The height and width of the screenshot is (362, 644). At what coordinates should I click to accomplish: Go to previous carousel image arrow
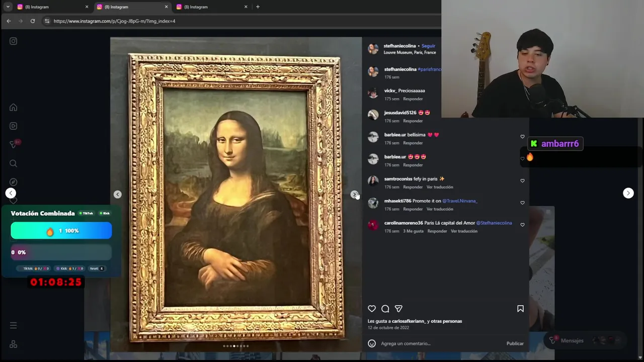click(x=117, y=195)
